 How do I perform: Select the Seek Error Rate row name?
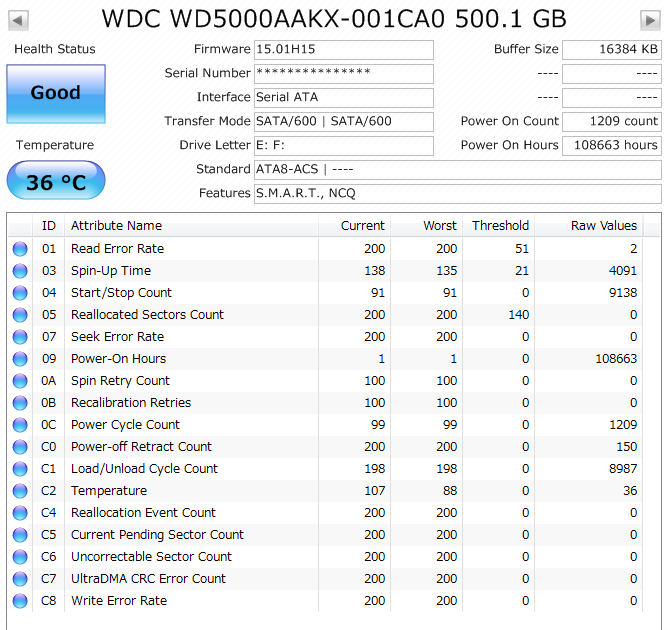[118, 337]
